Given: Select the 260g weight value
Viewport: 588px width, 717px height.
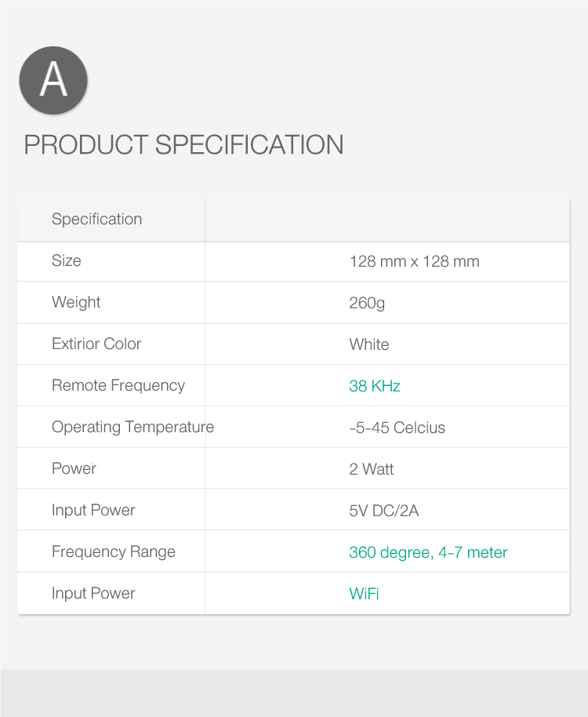Looking at the screenshot, I should pyautogui.click(x=367, y=303).
